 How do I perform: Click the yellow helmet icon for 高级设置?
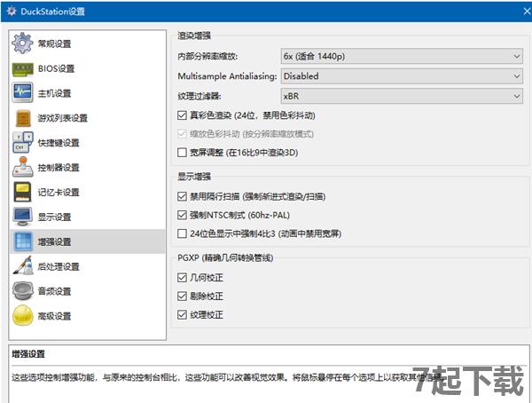pyautogui.click(x=22, y=316)
